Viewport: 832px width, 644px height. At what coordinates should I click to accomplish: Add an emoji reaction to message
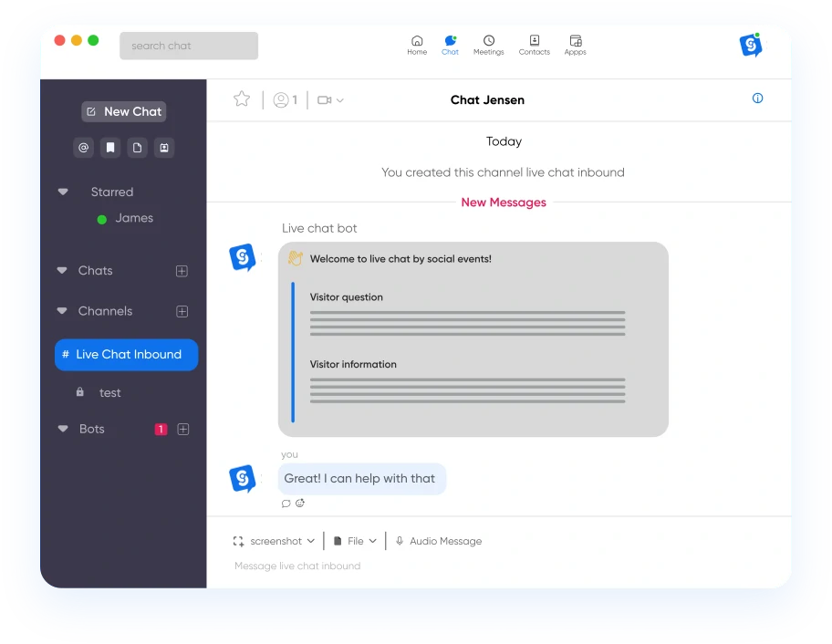(300, 503)
